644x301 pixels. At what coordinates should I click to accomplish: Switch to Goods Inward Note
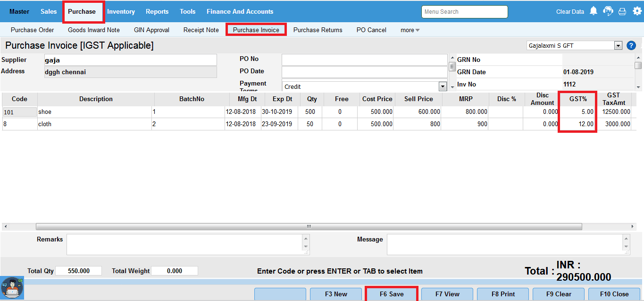(94, 30)
